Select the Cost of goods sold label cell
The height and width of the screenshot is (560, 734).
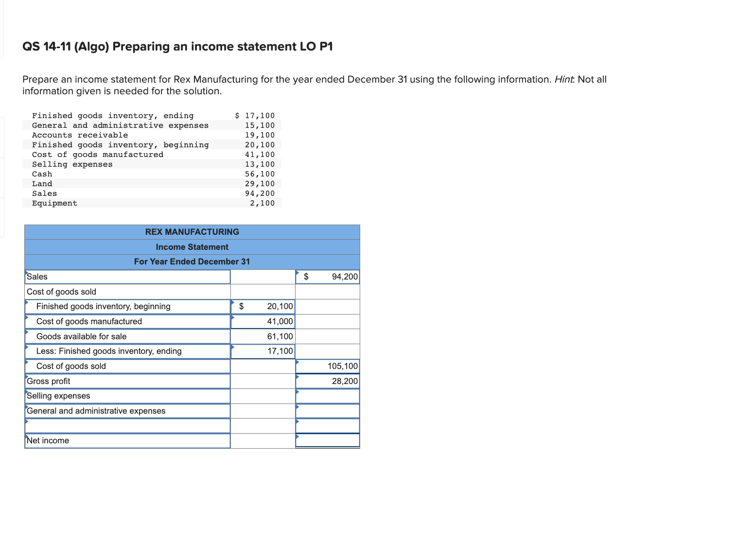[x=126, y=292]
